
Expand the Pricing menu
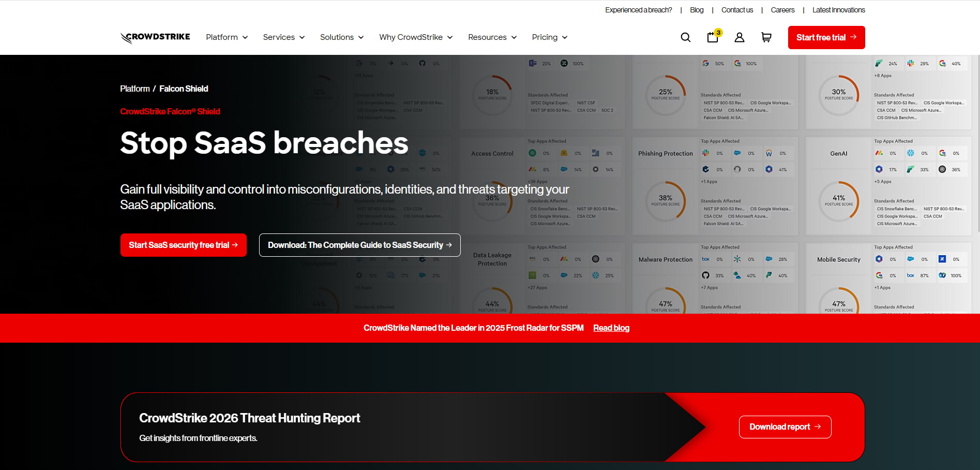tap(550, 37)
